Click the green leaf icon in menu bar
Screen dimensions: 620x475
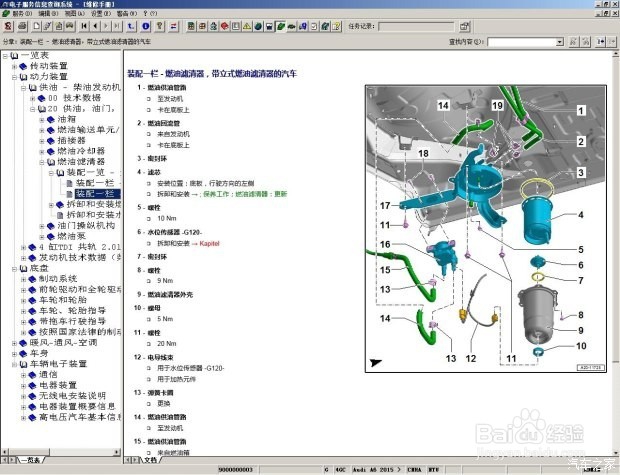(x=6, y=13)
